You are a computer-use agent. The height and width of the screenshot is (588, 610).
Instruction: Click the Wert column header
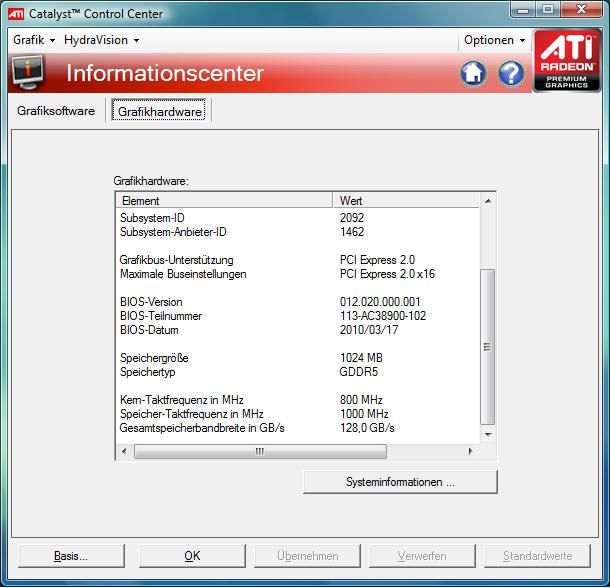point(406,201)
